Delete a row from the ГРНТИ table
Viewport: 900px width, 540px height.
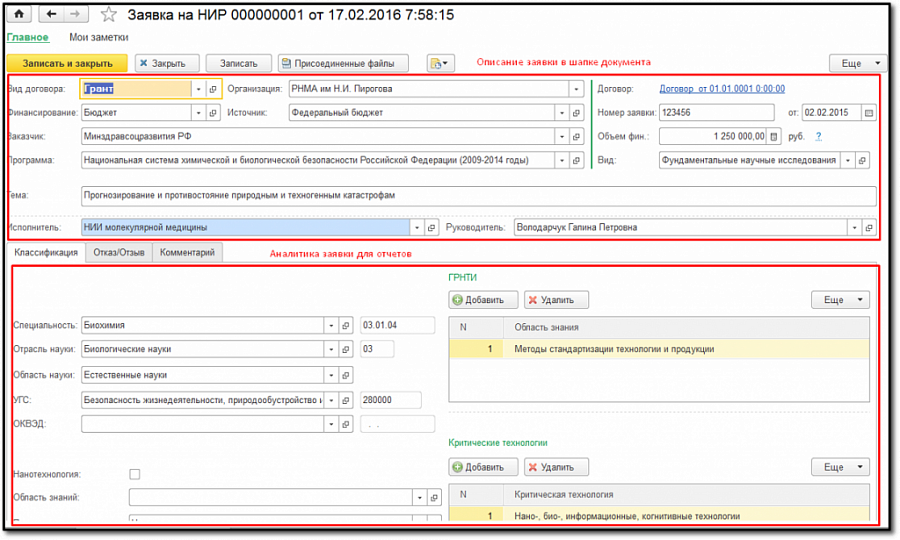[556, 300]
